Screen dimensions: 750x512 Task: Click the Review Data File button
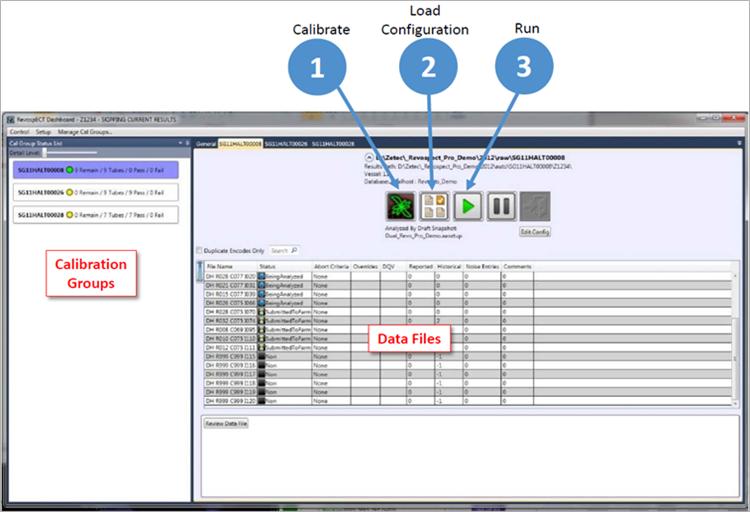[226, 424]
